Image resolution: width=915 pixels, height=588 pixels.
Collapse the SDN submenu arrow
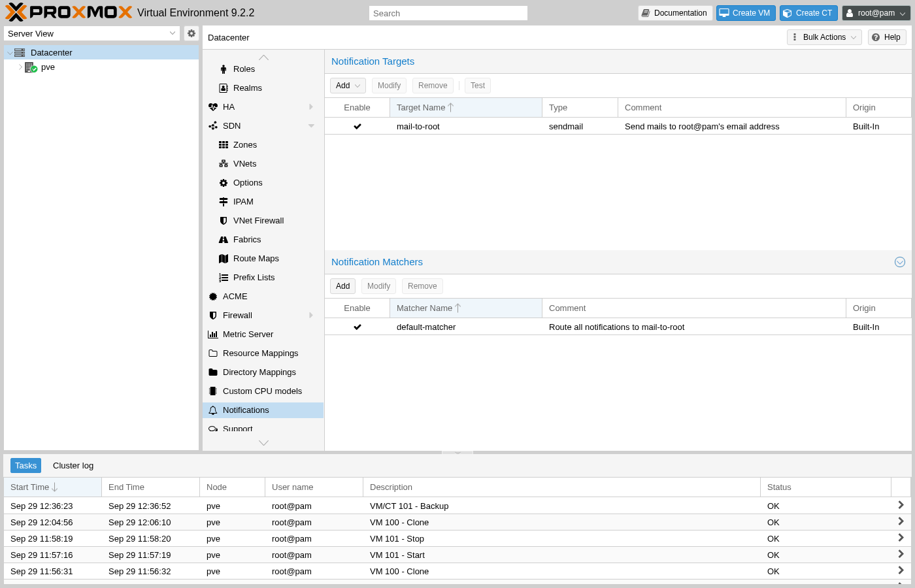coord(311,126)
